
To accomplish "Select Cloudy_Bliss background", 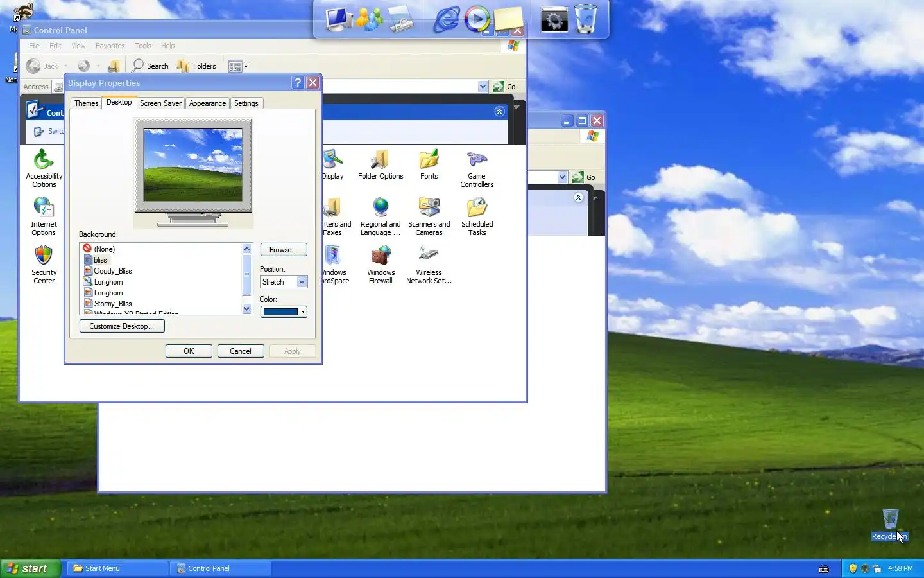I will 107,271.
